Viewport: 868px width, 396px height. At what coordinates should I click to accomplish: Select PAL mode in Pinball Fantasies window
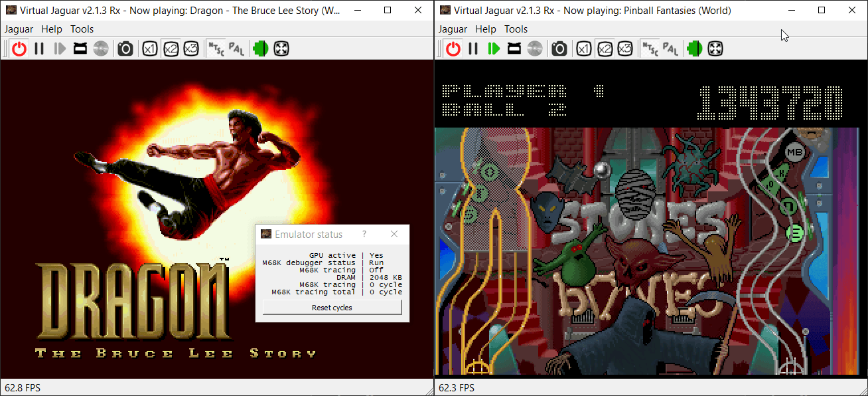[670, 49]
